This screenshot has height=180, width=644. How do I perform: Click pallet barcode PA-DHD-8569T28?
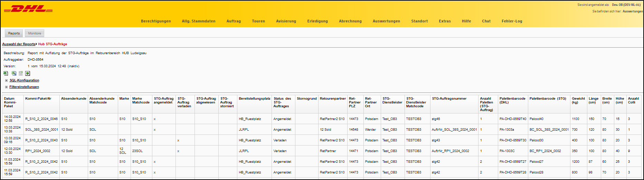point(513,172)
